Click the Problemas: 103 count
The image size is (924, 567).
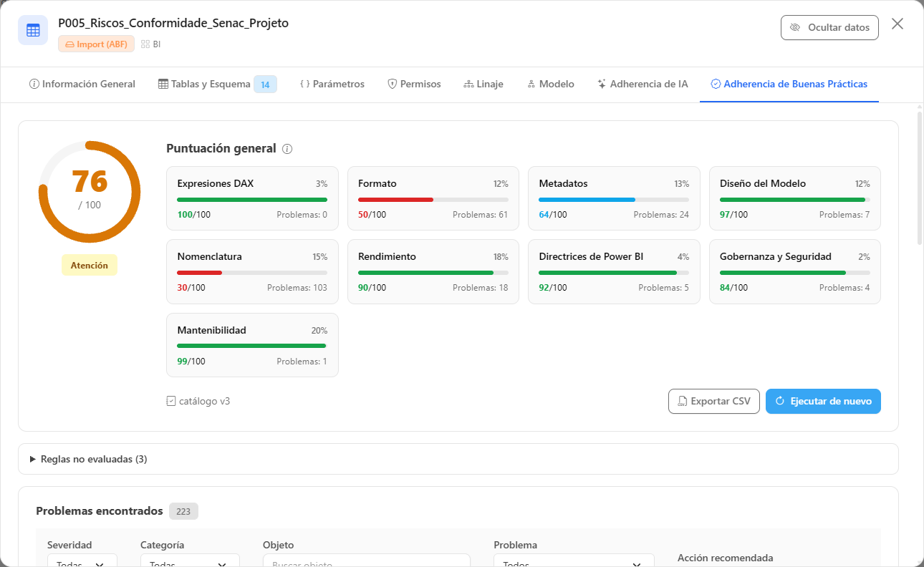(297, 288)
